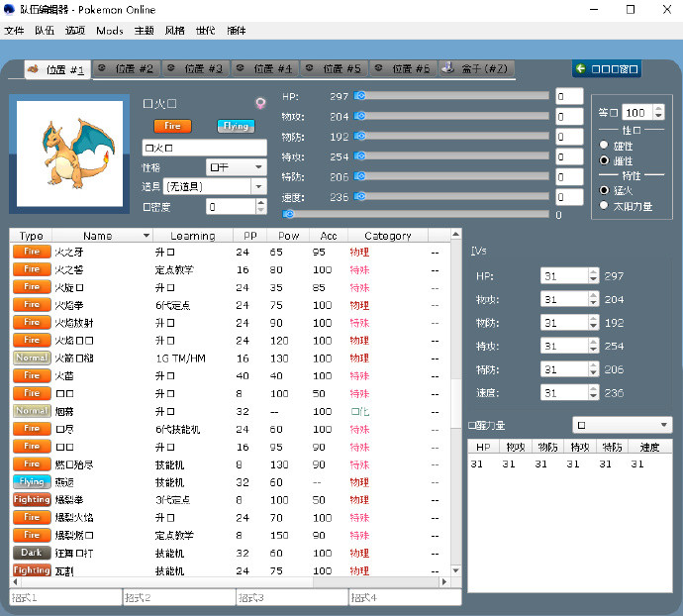This screenshot has width=683, height=616.
Task: Click the Pokemon Online app icon in title bar
Action: click(9, 9)
